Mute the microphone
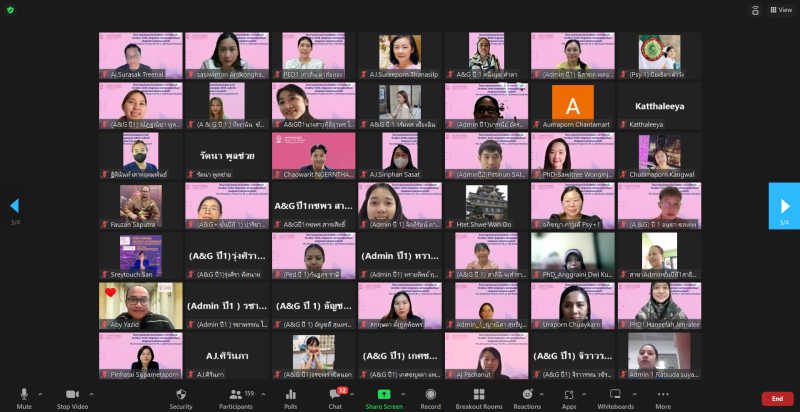800x412 pixels. pyautogui.click(x=24, y=397)
